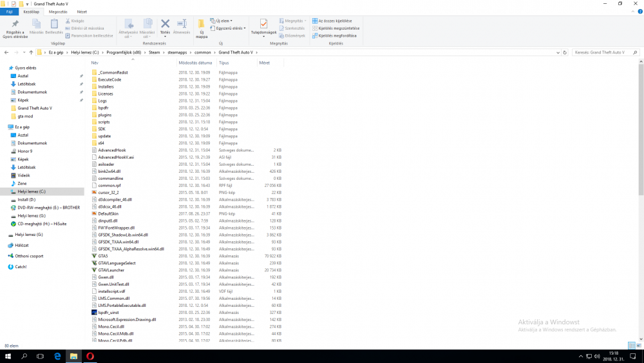Open the address bar history dropdown

(x=558, y=53)
